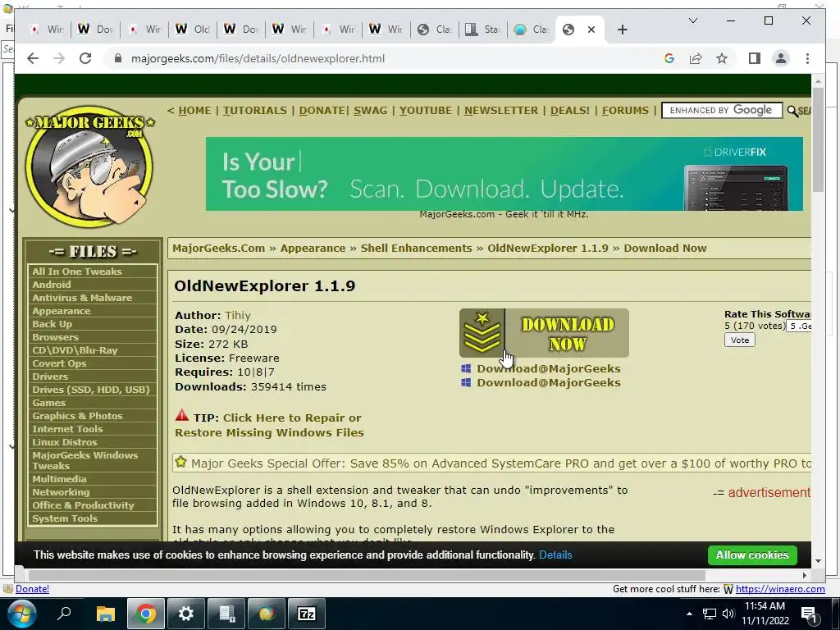Open Repair or Restore Missing Windows Files link

(269, 425)
